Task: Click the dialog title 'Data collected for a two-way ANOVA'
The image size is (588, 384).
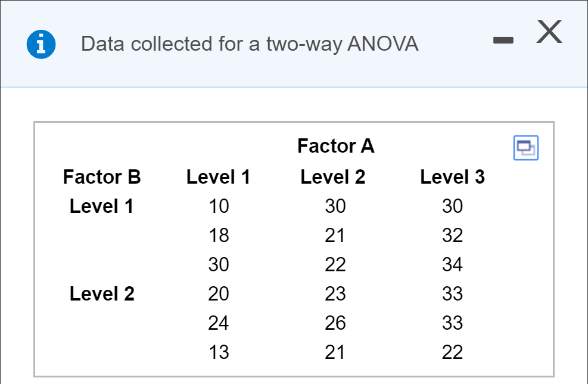Action: [x=250, y=43]
